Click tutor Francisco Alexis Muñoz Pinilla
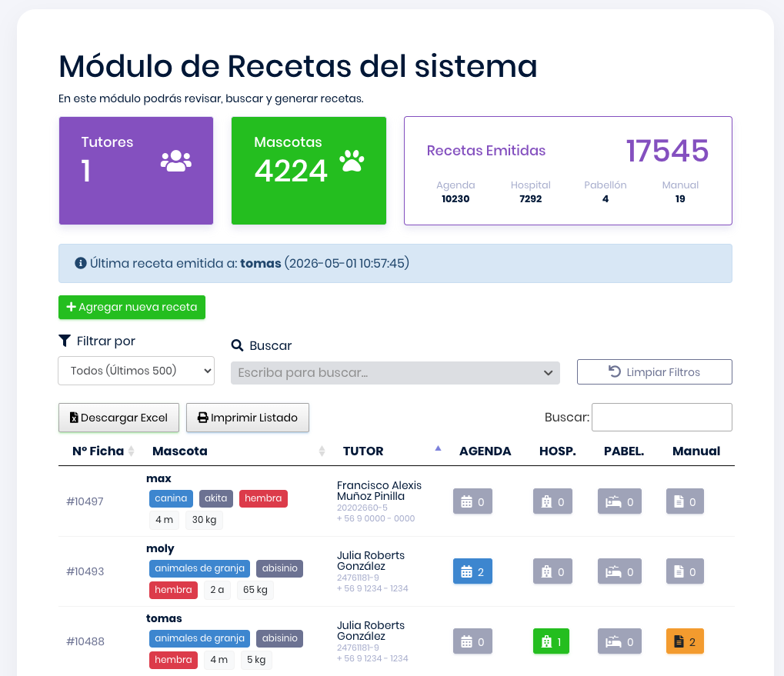The width and height of the screenshot is (784, 676). tap(379, 491)
